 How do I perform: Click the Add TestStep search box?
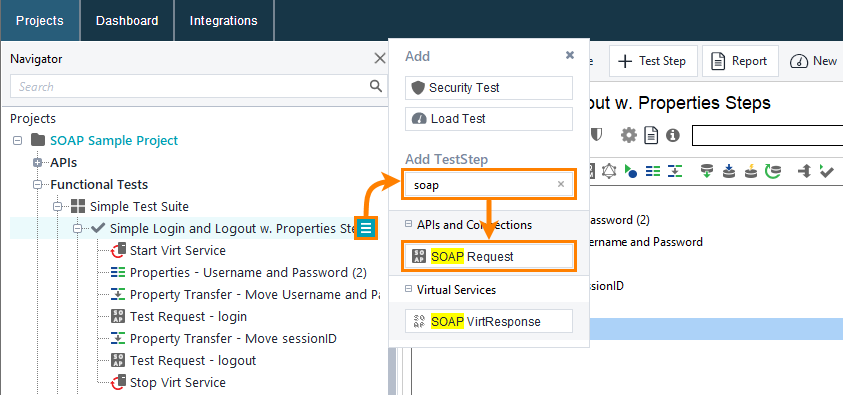point(489,184)
